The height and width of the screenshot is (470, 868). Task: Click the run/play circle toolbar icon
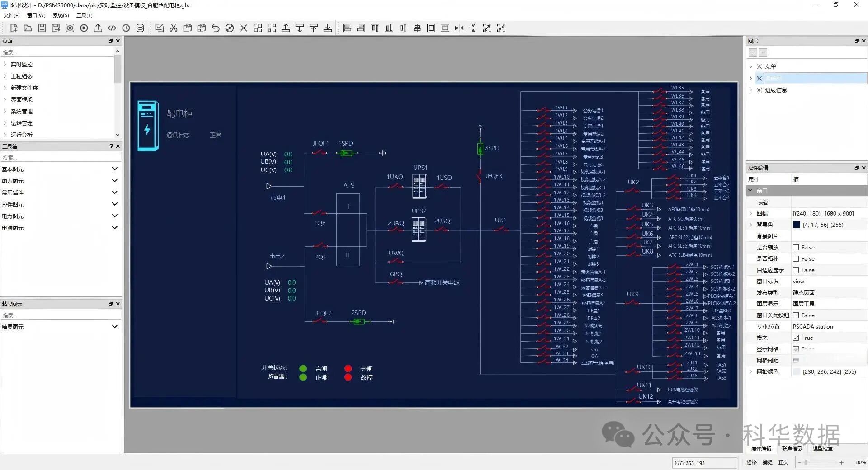coord(84,28)
